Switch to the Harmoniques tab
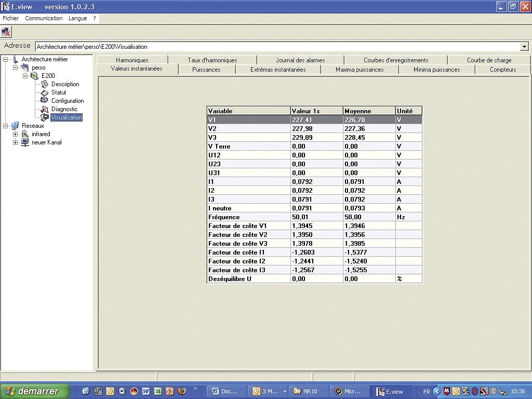Screen dimensions: 532x399 (x=131, y=59)
